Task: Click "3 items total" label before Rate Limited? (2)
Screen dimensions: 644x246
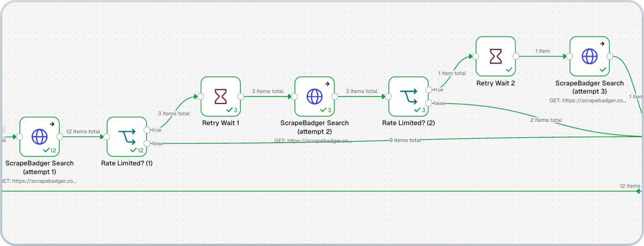Action: pyautogui.click(x=361, y=91)
